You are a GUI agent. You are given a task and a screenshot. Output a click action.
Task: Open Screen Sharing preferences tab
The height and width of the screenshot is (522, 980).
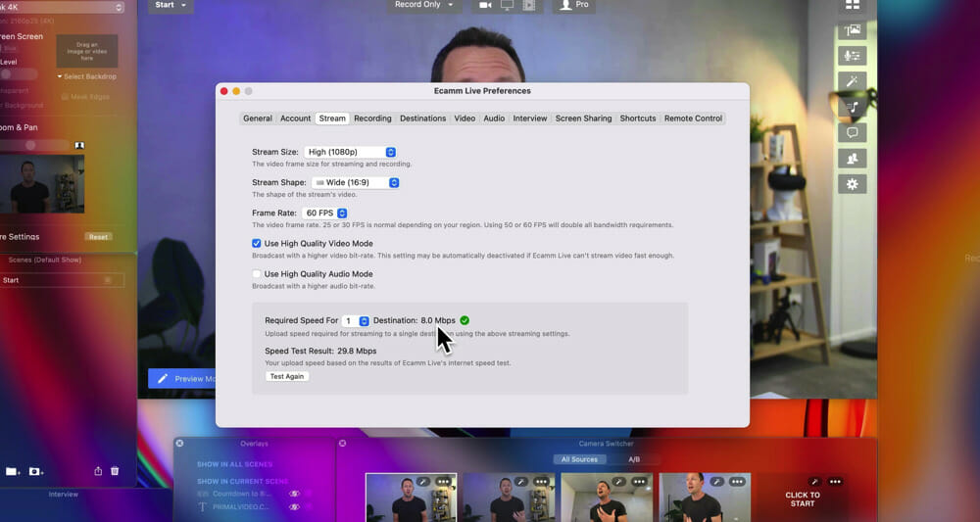584,118
